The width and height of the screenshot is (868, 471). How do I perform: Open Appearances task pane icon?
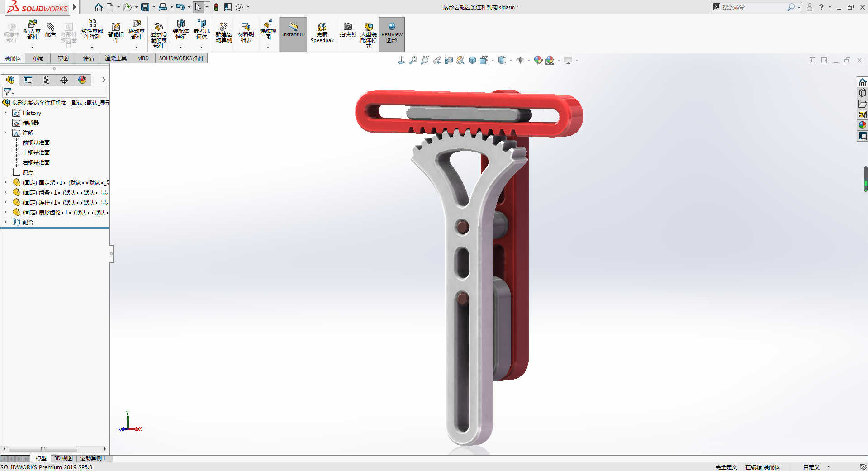[863, 125]
